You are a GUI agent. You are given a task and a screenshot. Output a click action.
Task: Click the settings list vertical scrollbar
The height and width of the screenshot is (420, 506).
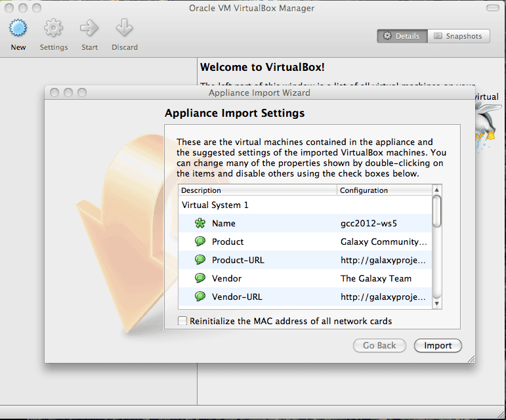click(x=437, y=210)
